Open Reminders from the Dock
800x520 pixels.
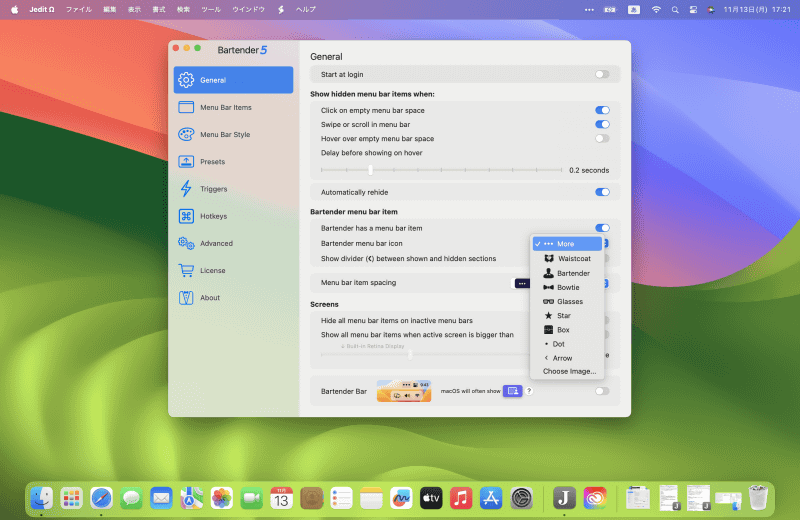click(341, 498)
